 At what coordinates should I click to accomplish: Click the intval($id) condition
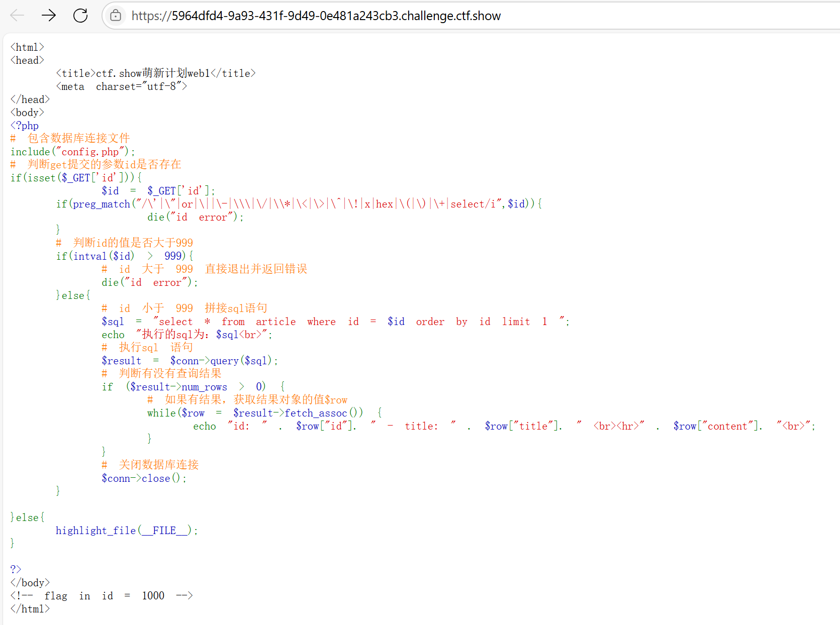[104, 256]
